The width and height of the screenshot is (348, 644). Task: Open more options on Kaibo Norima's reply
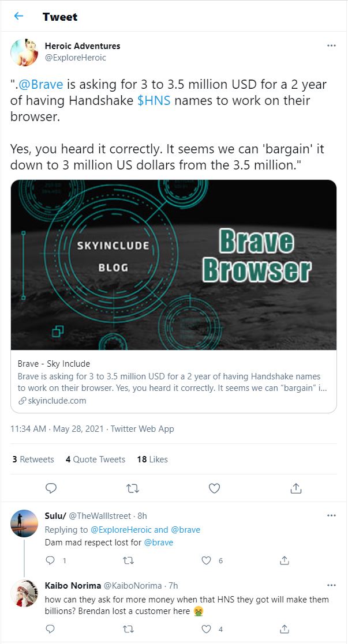point(331,585)
